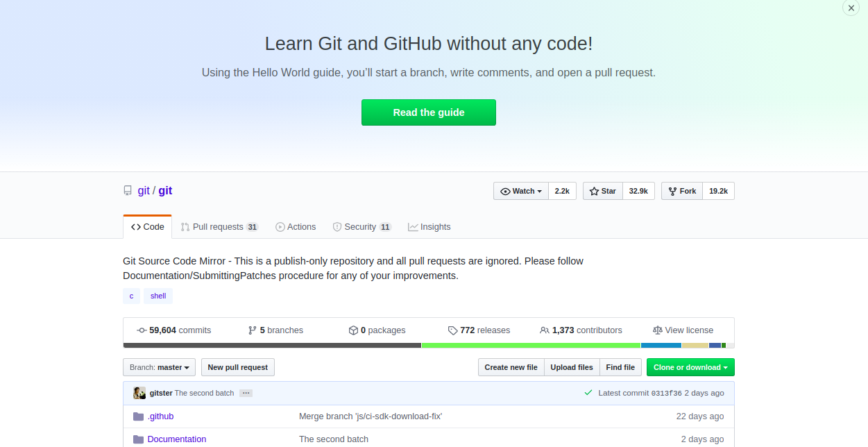This screenshot has width=868, height=447.
Task: Open the Branch: master selector
Action: [159, 367]
